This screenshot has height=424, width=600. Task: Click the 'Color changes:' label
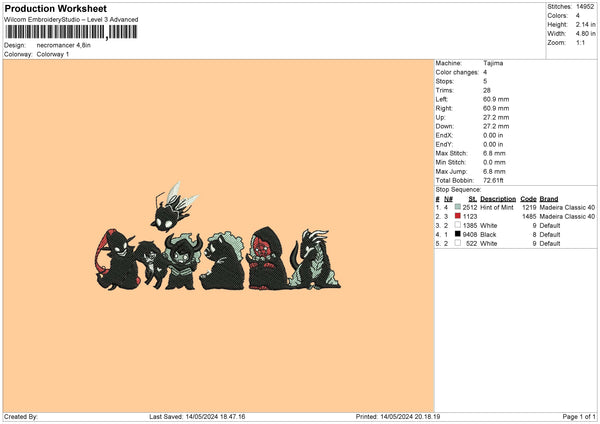click(x=457, y=72)
